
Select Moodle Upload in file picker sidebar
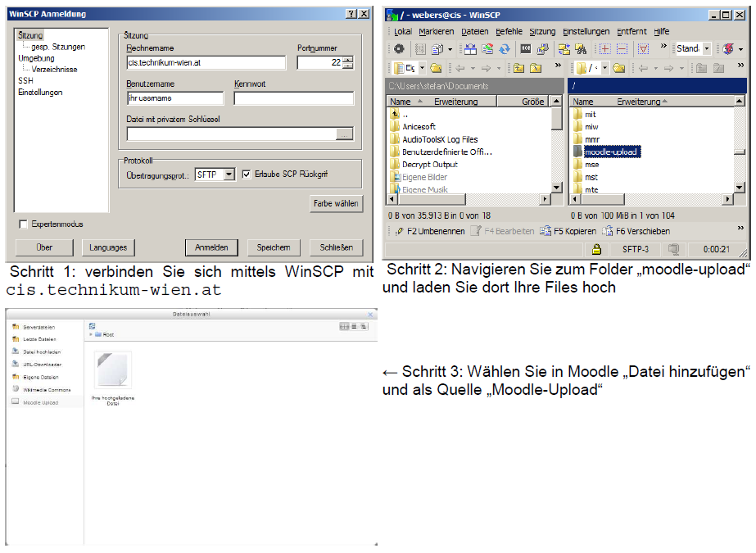point(40,402)
